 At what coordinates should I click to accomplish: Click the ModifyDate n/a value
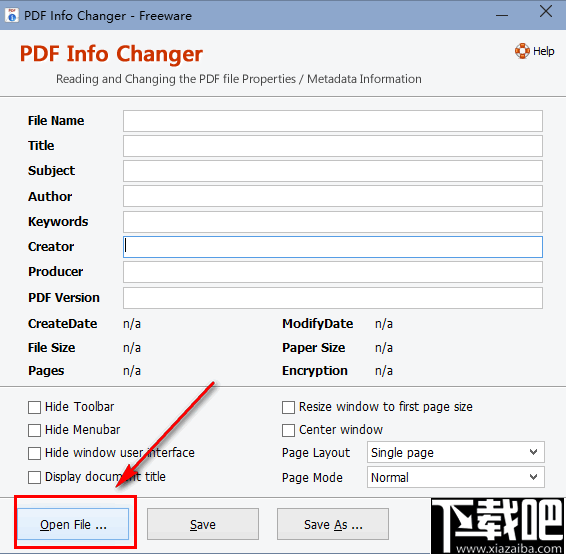pos(384,324)
